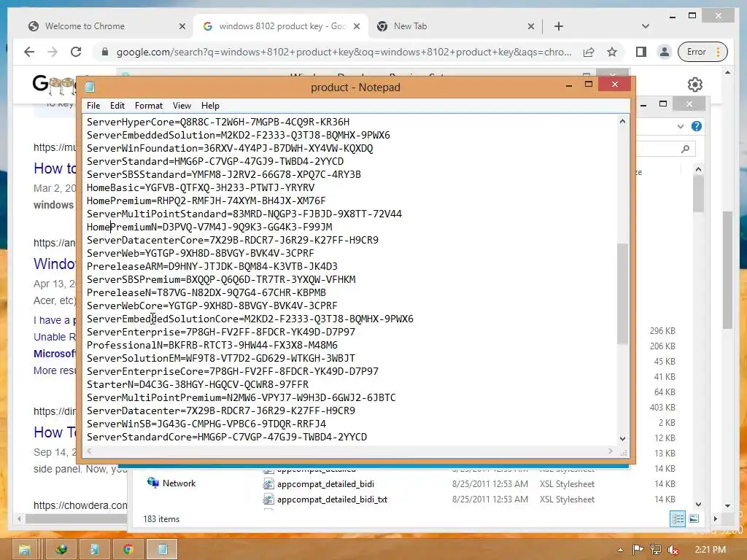Bookmark this page with the star icon
The image size is (747, 560).
(x=612, y=52)
